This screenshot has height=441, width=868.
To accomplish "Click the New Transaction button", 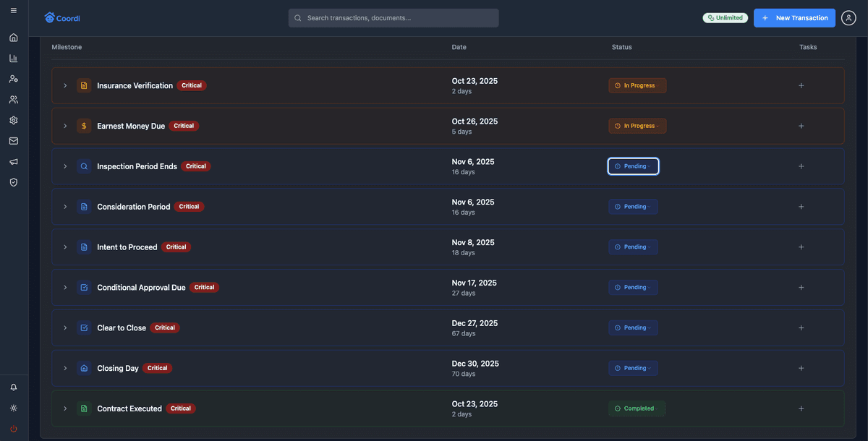I will point(794,17).
